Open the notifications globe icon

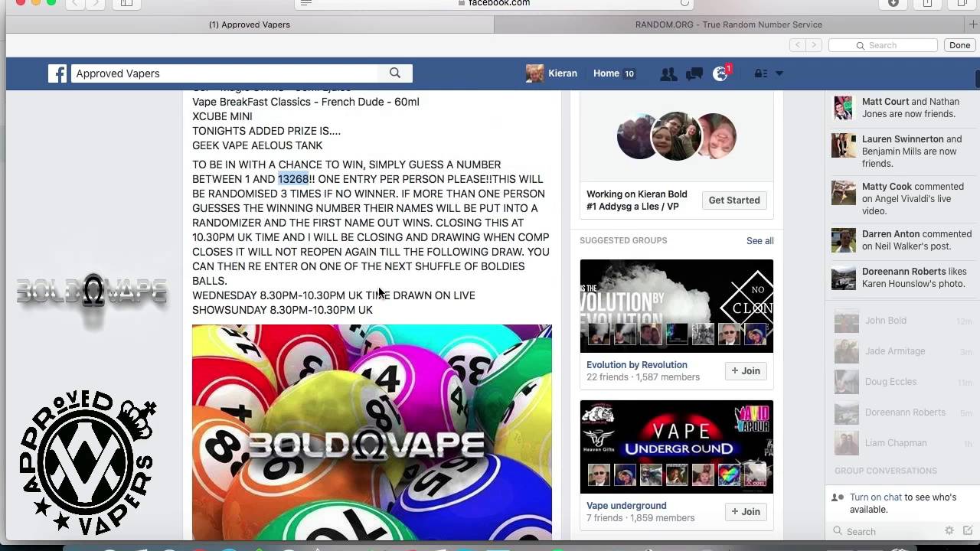[x=720, y=73]
